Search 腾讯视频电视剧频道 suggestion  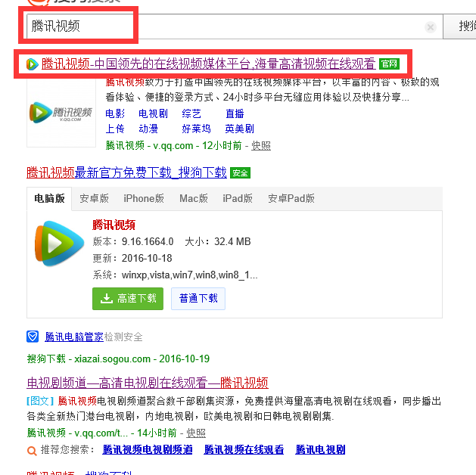click(148, 450)
